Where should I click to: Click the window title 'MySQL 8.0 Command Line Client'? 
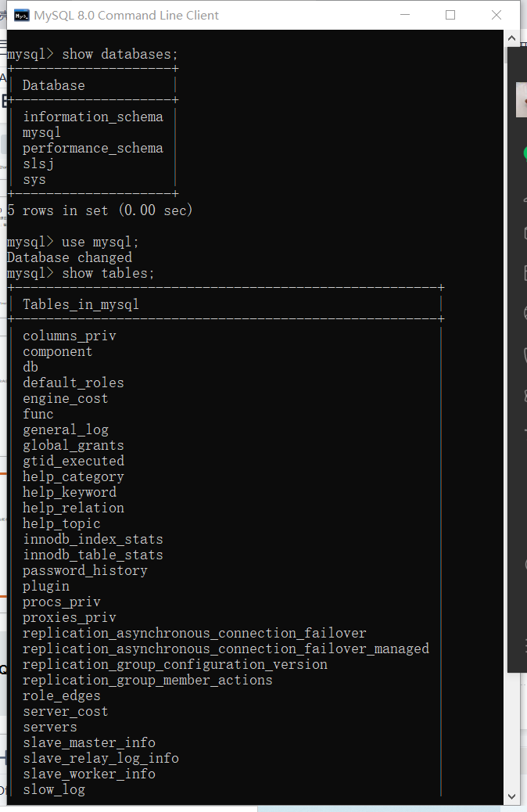click(127, 16)
